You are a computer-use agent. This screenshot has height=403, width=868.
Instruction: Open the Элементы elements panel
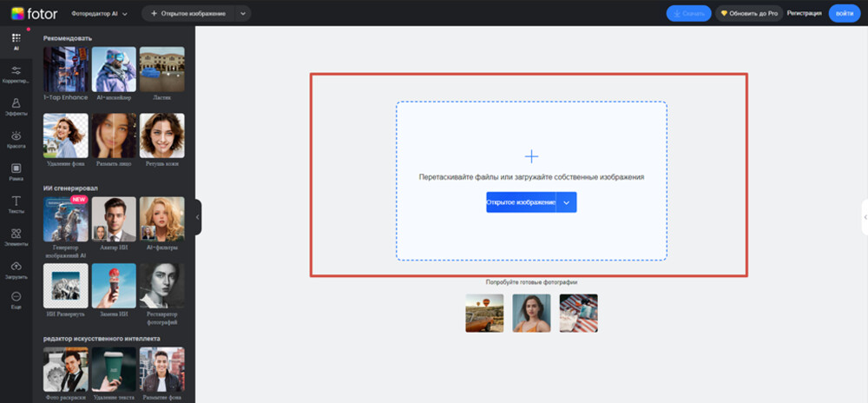16,236
